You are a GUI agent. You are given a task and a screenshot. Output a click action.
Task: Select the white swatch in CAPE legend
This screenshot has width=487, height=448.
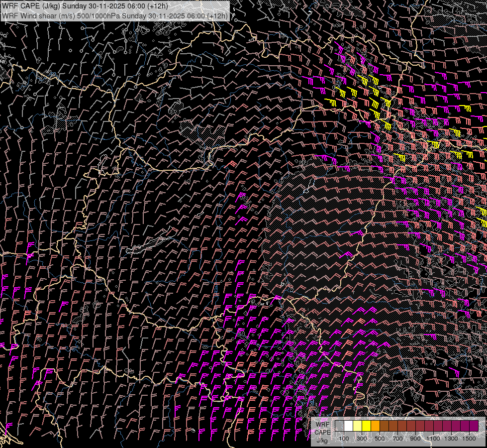pyautogui.click(x=348, y=426)
